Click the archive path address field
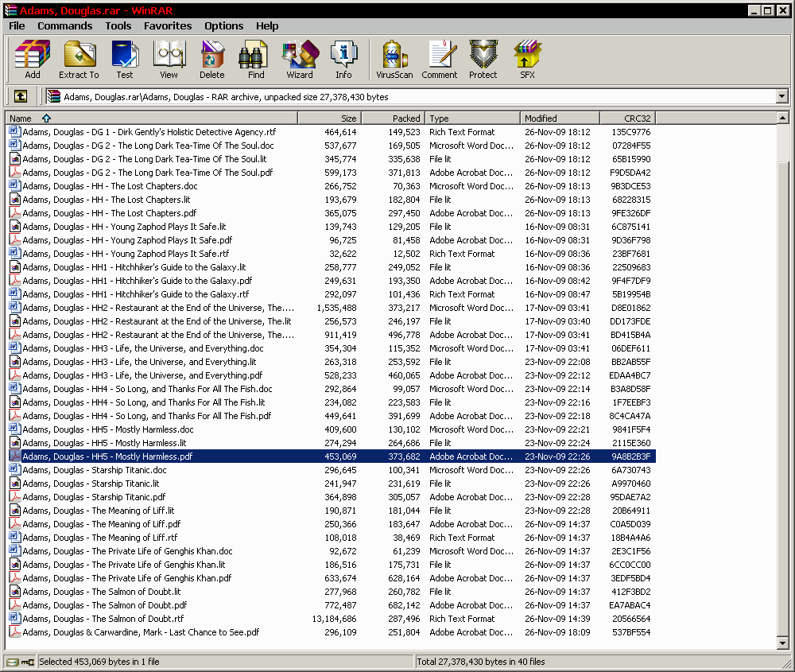Screen dimensions: 795x672 pyautogui.click(x=411, y=96)
